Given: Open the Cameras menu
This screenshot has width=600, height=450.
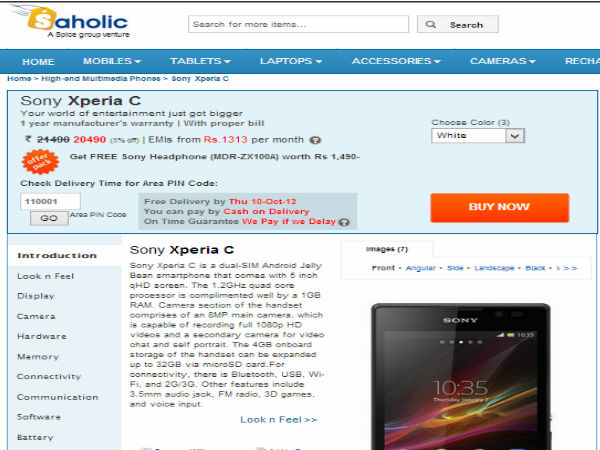Looking at the screenshot, I should [502, 61].
